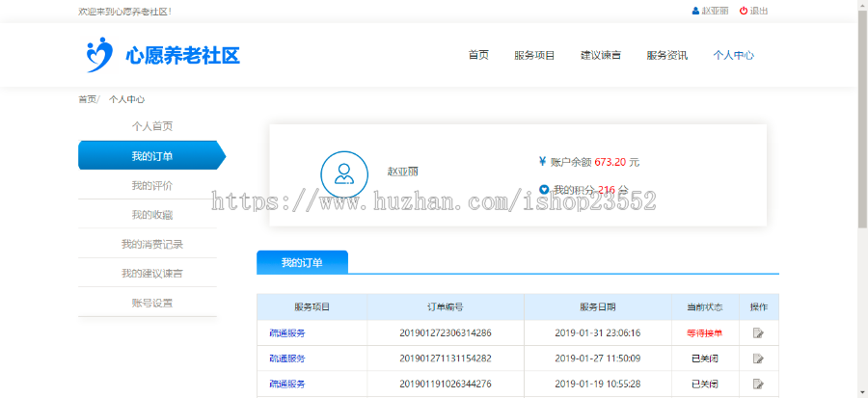Open 建议谏言 navigation item
Viewport: 868px width, 398px height.
coord(601,55)
